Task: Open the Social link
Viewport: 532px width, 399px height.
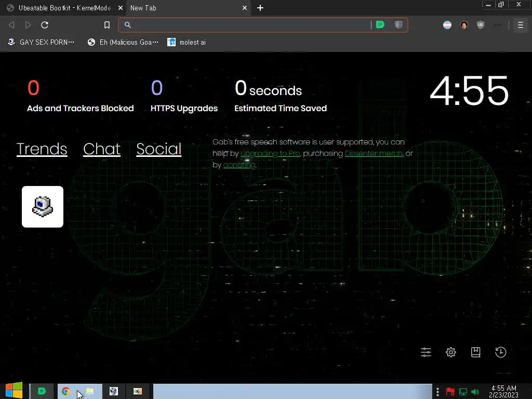Action: [159, 149]
